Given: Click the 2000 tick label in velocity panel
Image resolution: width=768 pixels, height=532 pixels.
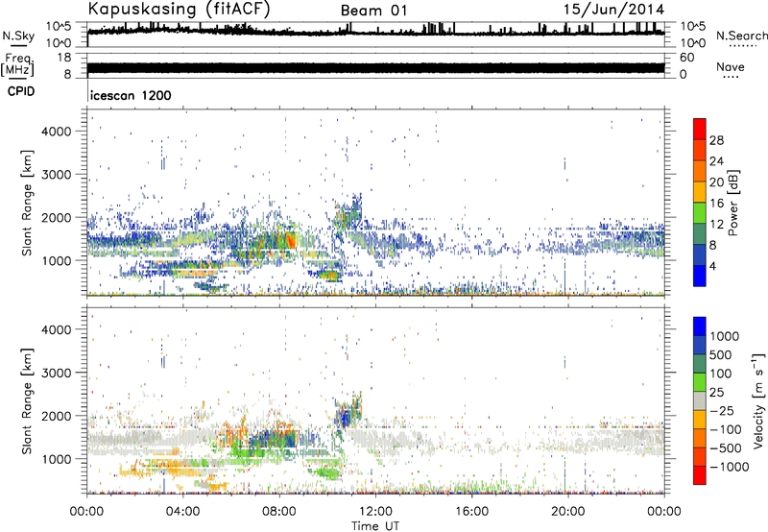Looking at the screenshot, I should pyautogui.click(x=56, y=416).
